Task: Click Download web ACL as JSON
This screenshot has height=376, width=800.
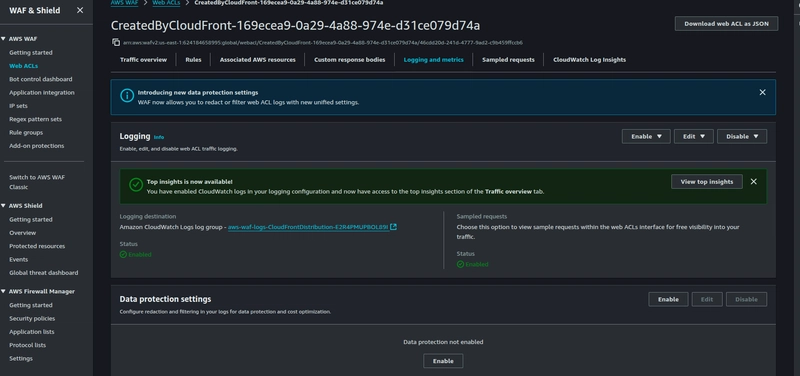Action: (727, 23)
